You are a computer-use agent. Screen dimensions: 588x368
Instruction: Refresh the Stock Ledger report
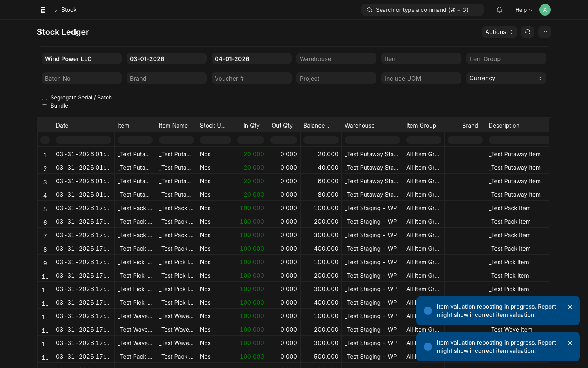[527, 31]
